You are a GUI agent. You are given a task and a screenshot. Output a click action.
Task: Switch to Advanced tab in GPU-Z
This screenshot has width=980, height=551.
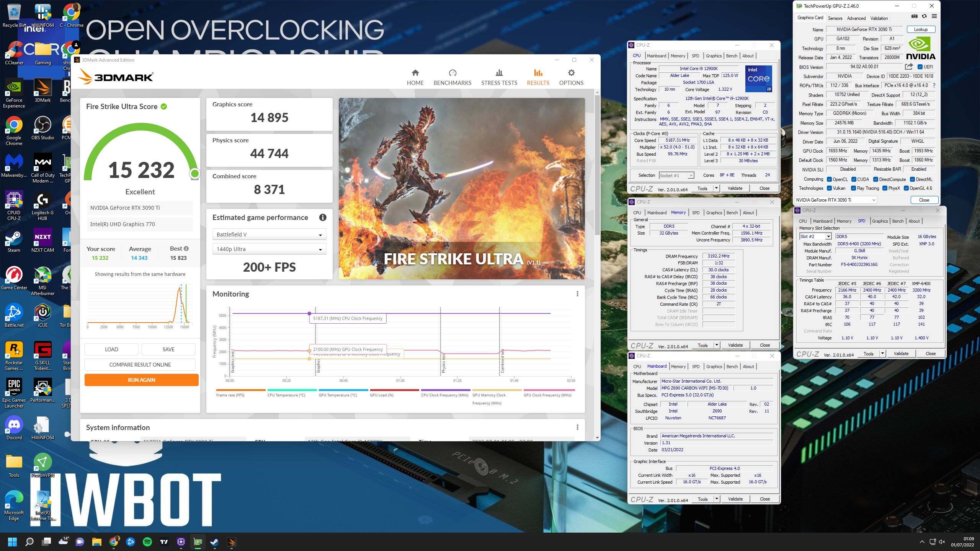[856, 18]
